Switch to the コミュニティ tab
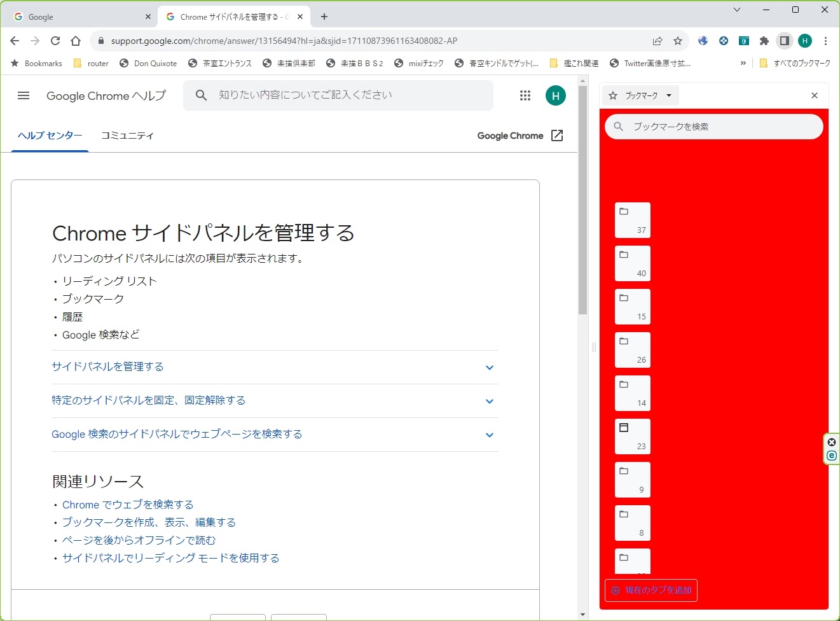Screen dimensions: 840x621 click(x=127, y=135)
